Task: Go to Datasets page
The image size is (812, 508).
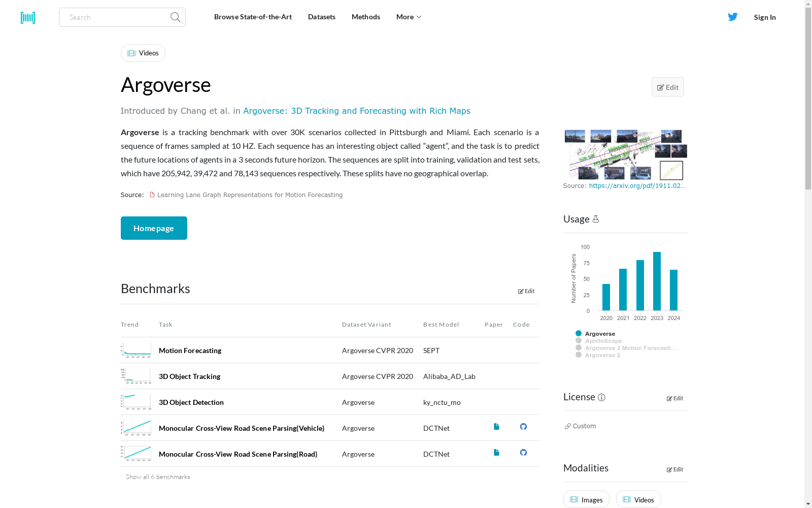Action: (322, 17)
